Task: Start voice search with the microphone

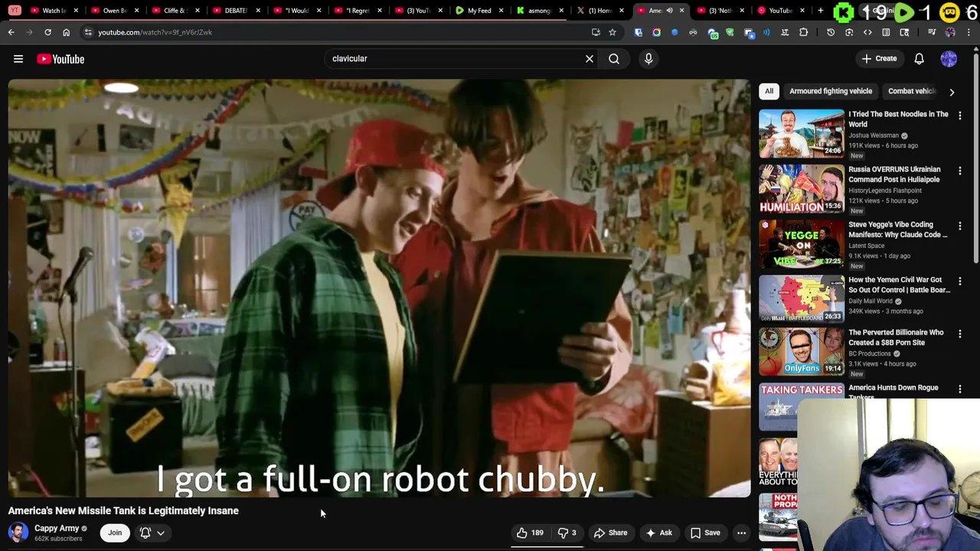Action: pos(648,59)
